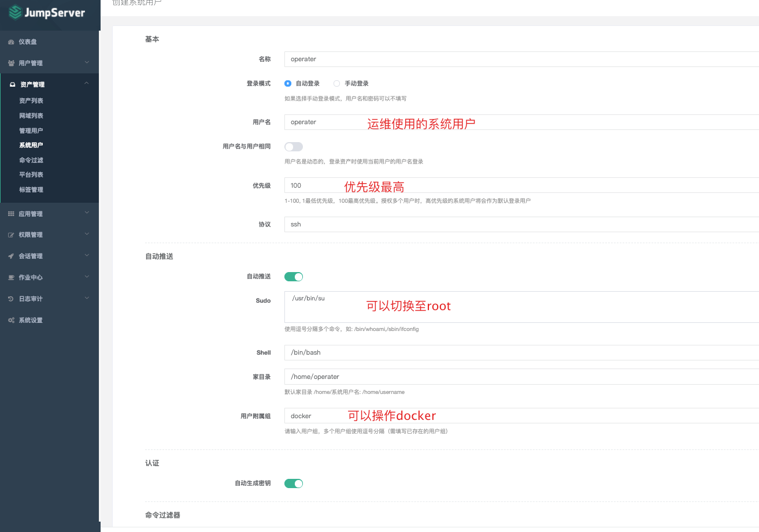Toggle the 用户名与用户相同 switch
759x532 pixels.
click(294, 147)
